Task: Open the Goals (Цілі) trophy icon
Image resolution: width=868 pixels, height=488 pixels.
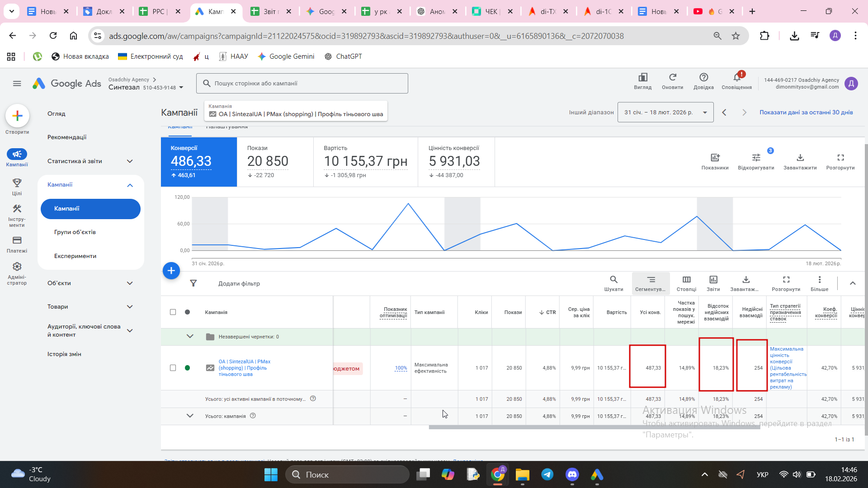Action: tap(17, 186)
